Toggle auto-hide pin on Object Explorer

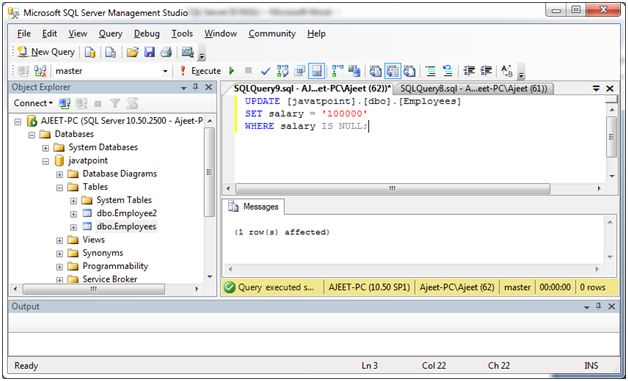(195, 87)
